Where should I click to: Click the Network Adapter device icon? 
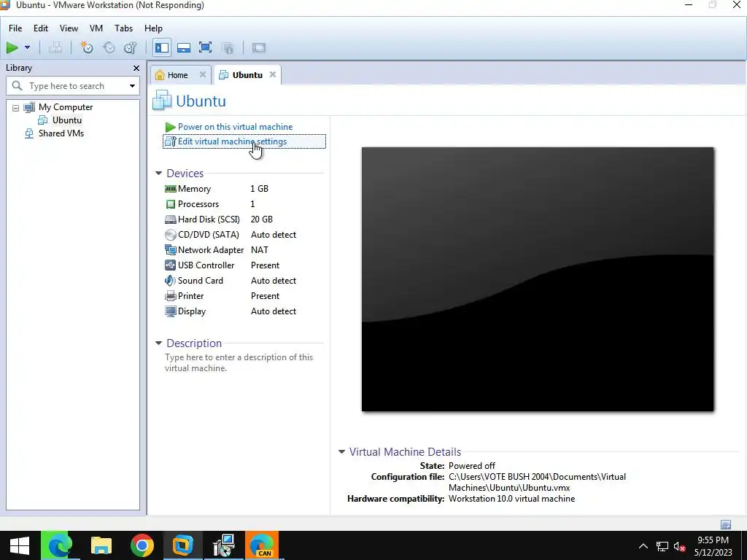(170, 250)
